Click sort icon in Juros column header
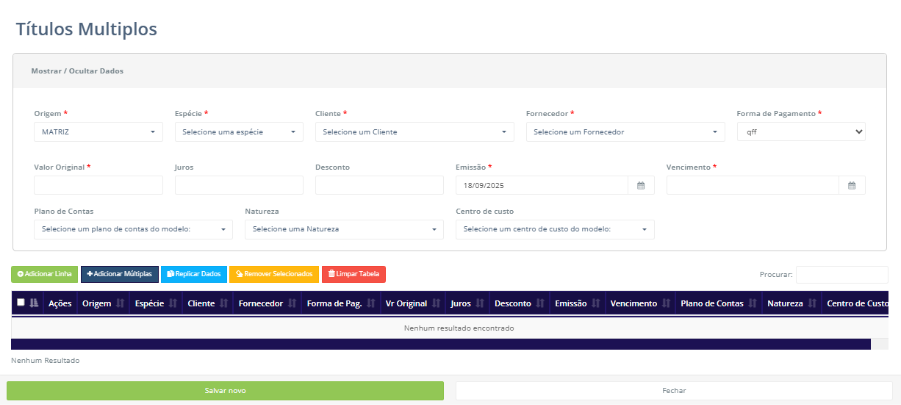 480,303
